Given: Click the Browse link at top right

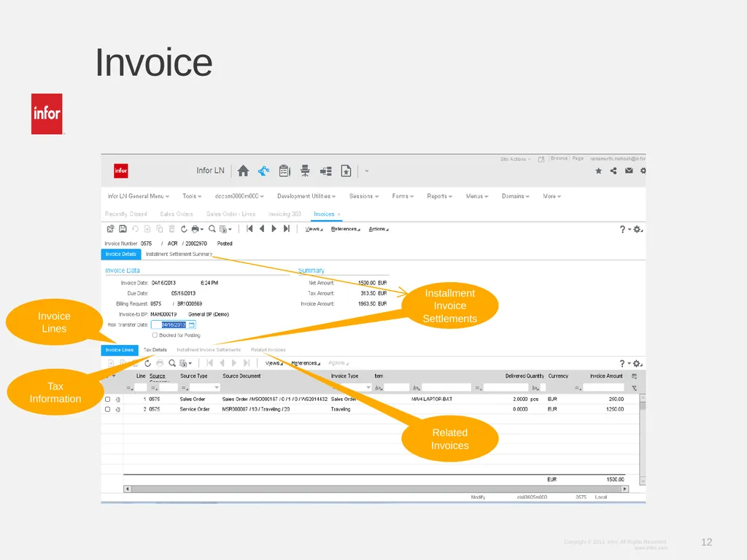Looking at the screenshot, I should [559, 158].
